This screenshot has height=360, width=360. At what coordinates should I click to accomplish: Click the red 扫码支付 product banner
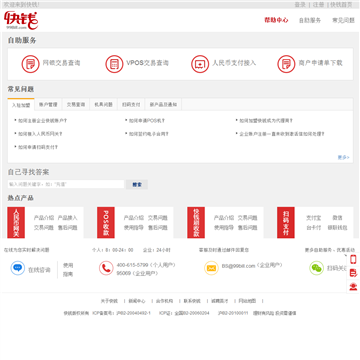286,223
